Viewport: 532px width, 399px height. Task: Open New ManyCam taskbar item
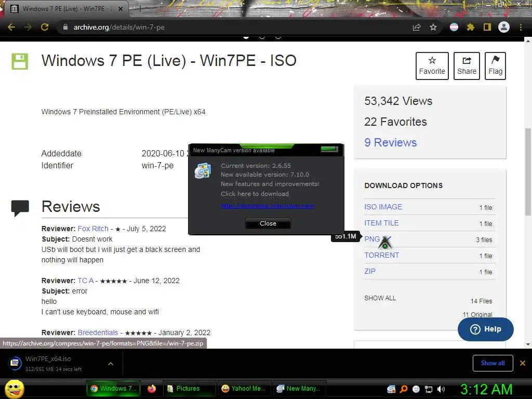point(299,389)
